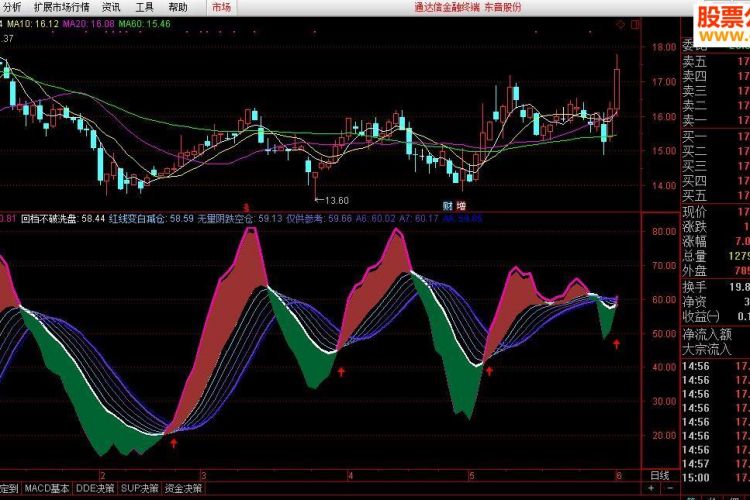This screenshot has width=750, height=500.
Task: Click the 80.00 indicator axis label
Action: click(664, 231)
